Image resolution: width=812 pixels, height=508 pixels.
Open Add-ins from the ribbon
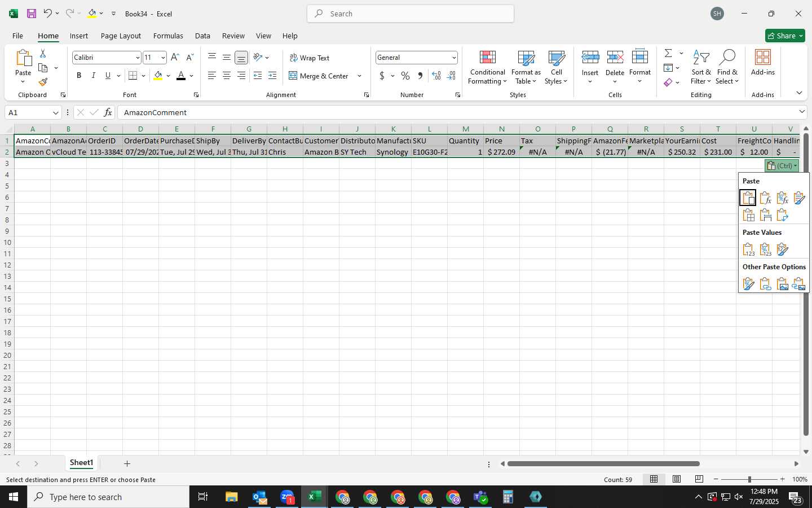coord(763,63)
